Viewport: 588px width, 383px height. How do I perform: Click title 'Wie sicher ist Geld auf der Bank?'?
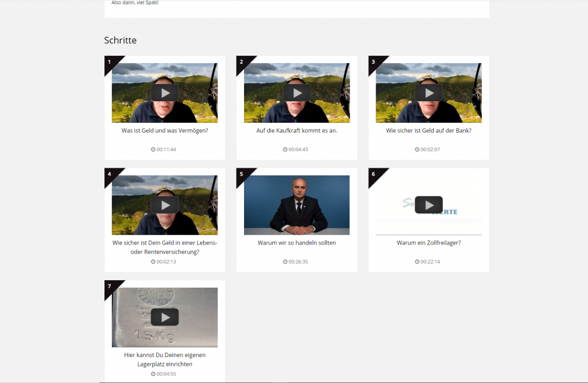[x=429, y=130]
